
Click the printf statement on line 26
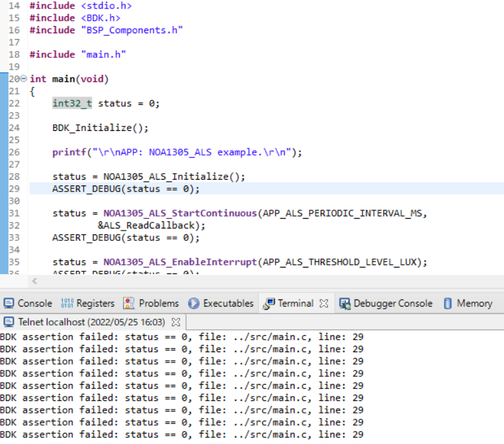click(x=177, y=152)
